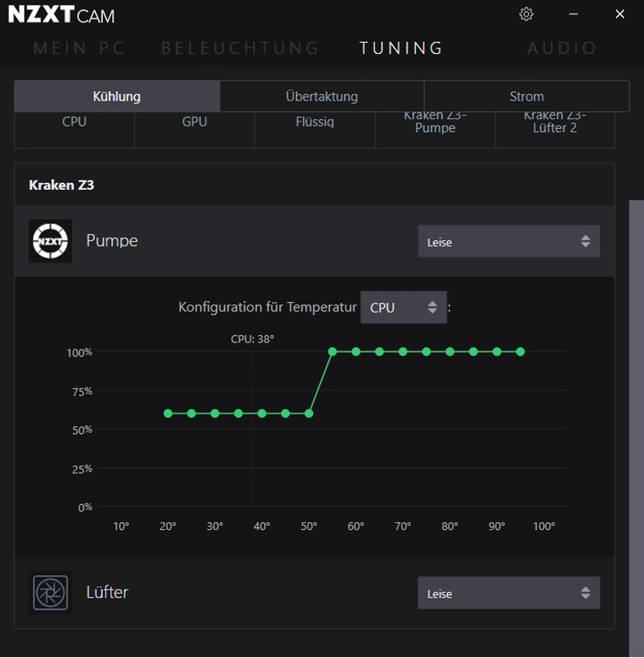
Task: Select the Kühlung sub-tab
Action: click(117, 96)
